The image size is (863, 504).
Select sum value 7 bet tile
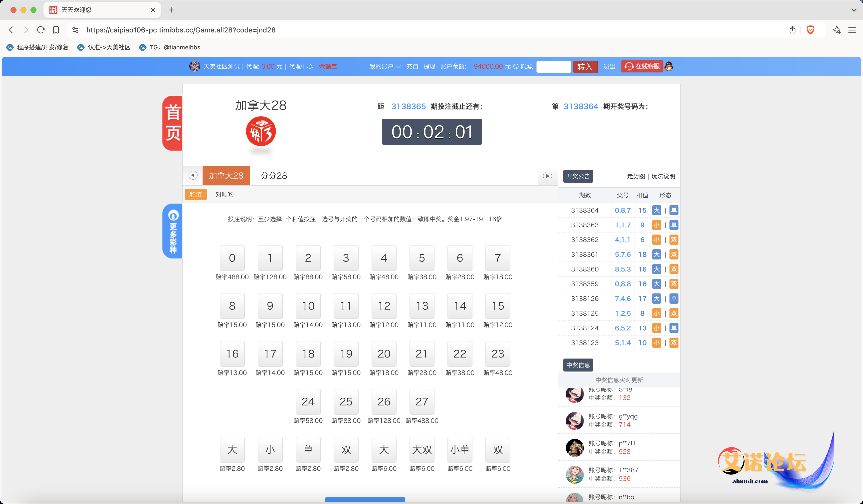[498, 258]
